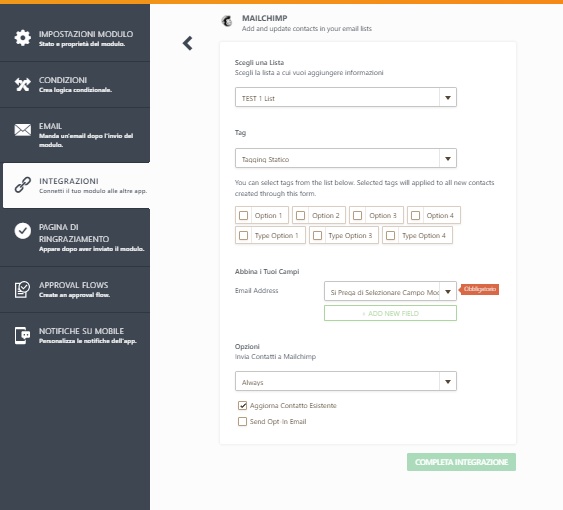Click the tools icon beside Condizioni
The width and height of the screenshot is (563, 510).
pos(23,84)
